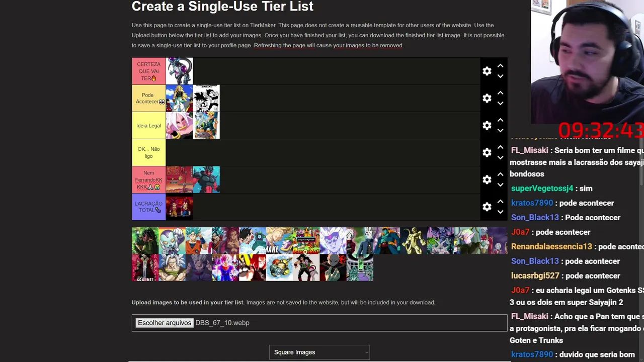Move Pode Acontecer tier down
The height and width of the screenshot is (362, 644).
(x=500, y=104)
